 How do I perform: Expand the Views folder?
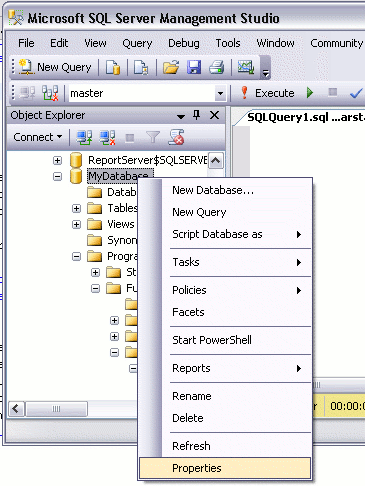(x=76, y=224)
